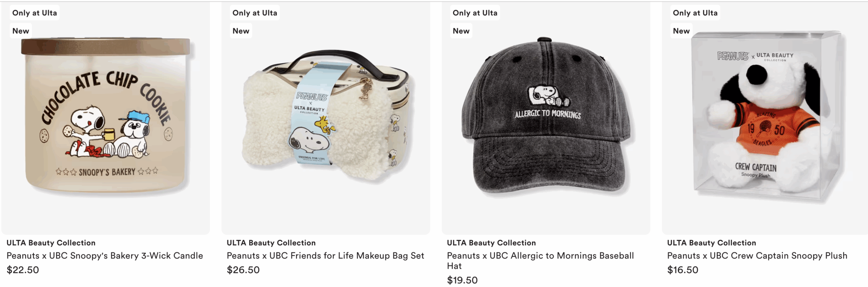Open the Friends for Life makeup bag image
The height and width of the screenshot is (287, 868).
[326, 118]
